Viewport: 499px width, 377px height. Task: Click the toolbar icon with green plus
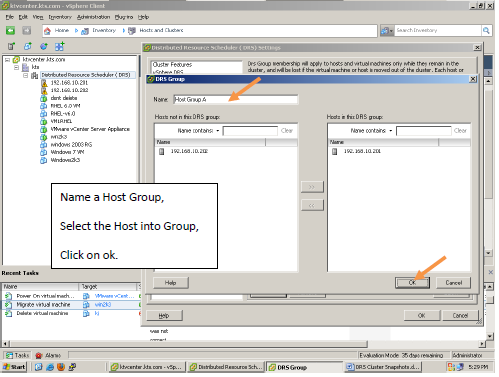coord(60,46)
